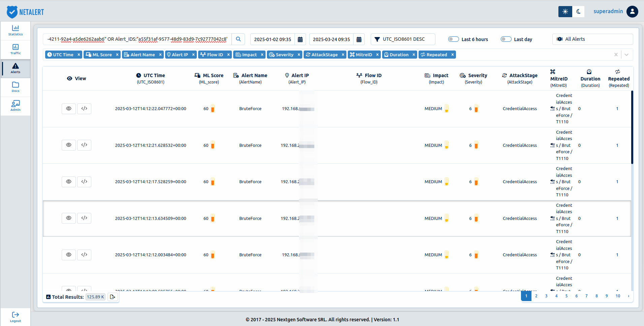View details of 14:12:13 alert

[69, 218]
